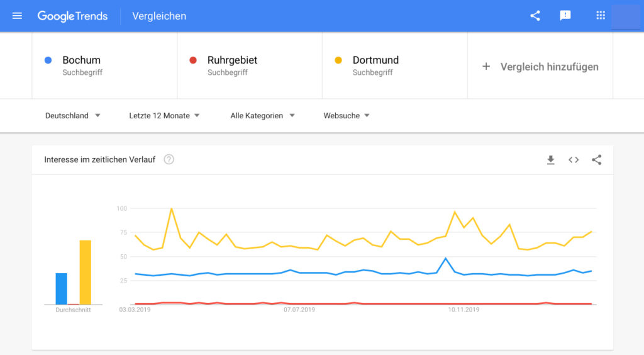
Task: Click the Dortmund search term box
Action: click(x=395, y=65)
